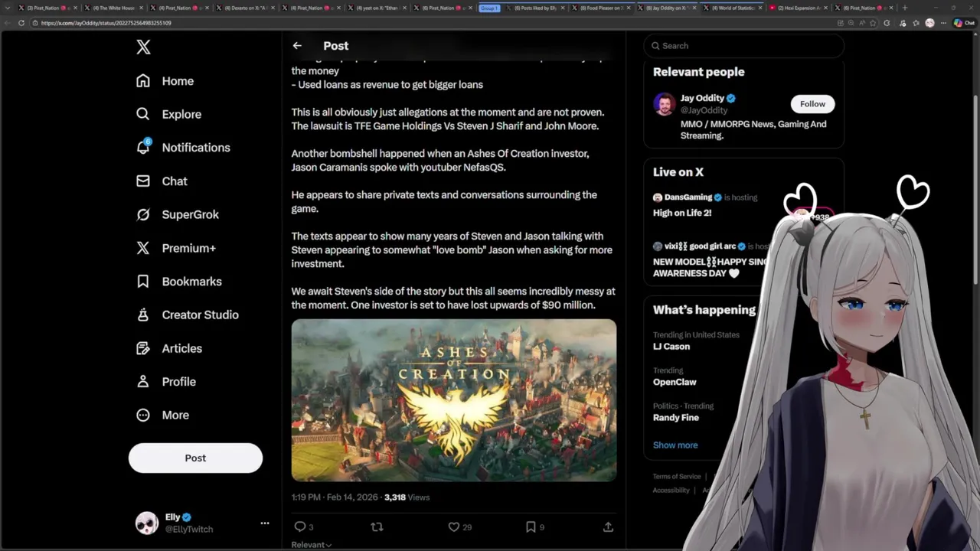Expand the tab search dropdown arrow

7,8
